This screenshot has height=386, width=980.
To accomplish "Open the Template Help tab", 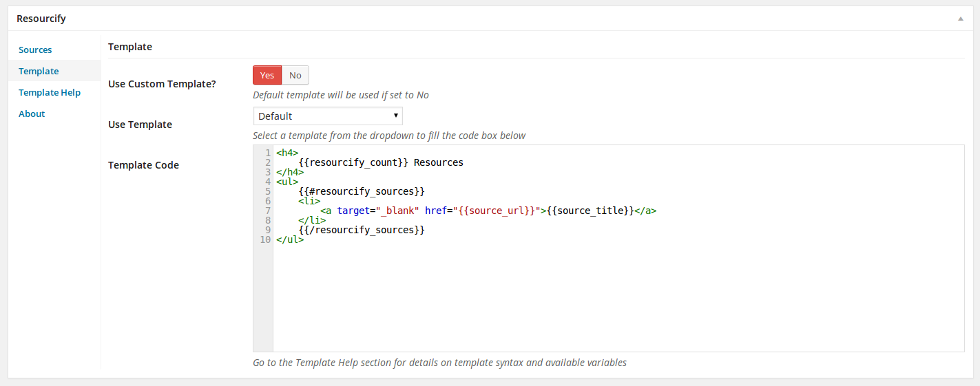I will pos(50,92).
